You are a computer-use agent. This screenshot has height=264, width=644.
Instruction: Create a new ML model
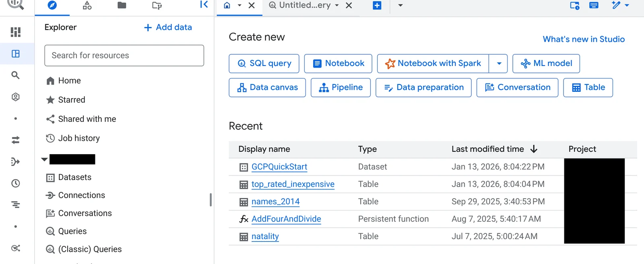(546, 64)
